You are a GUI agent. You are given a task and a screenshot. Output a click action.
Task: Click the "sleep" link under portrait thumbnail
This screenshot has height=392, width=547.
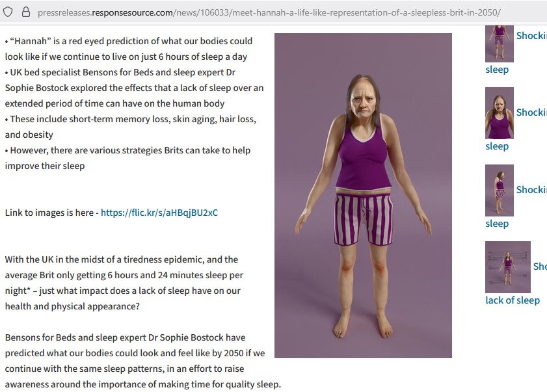coord(497,146)
